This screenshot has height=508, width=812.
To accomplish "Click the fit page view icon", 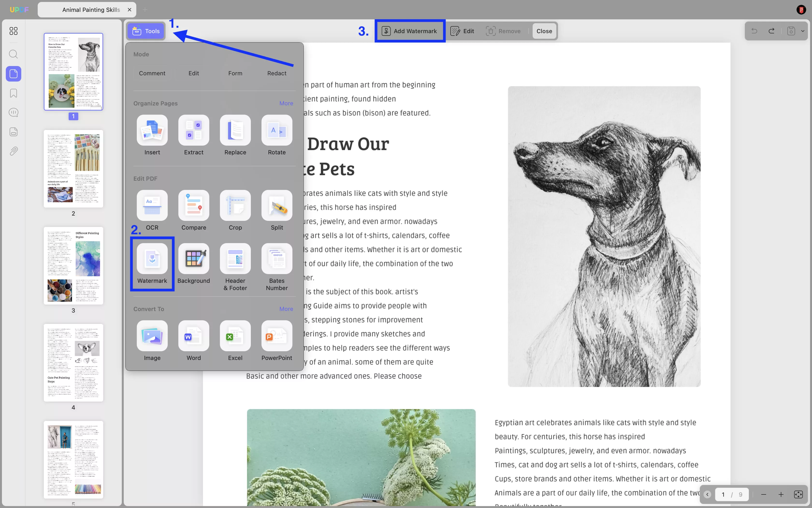I will tap(798, 494).
